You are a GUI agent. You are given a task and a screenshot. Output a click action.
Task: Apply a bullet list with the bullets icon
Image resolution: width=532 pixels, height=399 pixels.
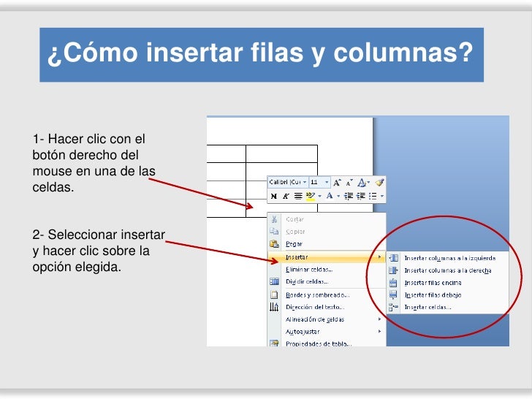pos(373,196)
